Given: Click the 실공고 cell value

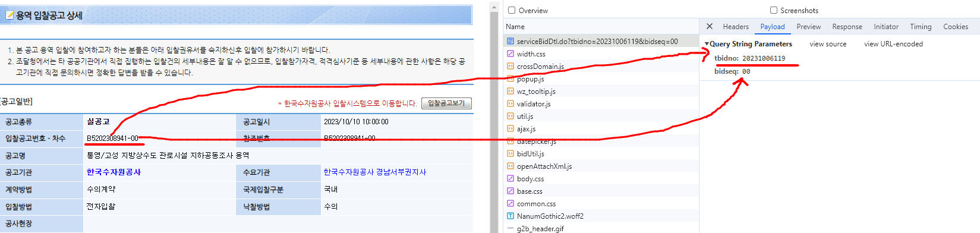Looking at the screenshot, I should click(x=98, y=122).
